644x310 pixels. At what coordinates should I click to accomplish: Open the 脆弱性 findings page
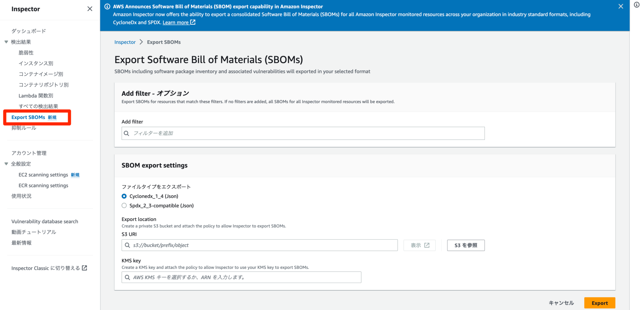click(26, 53)
